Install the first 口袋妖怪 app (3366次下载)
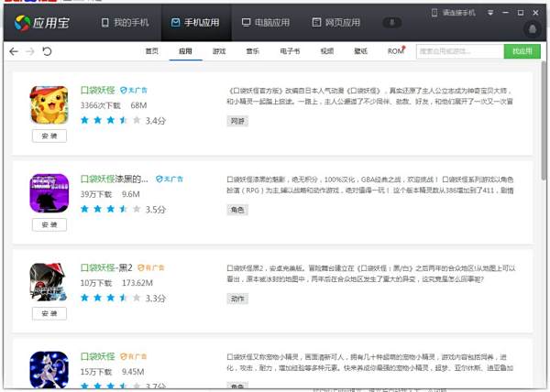 click(49, 136)
